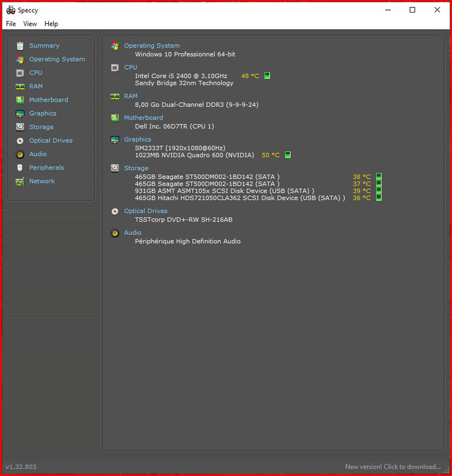Screen dimensions: 452x476
Task: Click the Peripherals mouse icon in sidebar
Action: point(20,168)
